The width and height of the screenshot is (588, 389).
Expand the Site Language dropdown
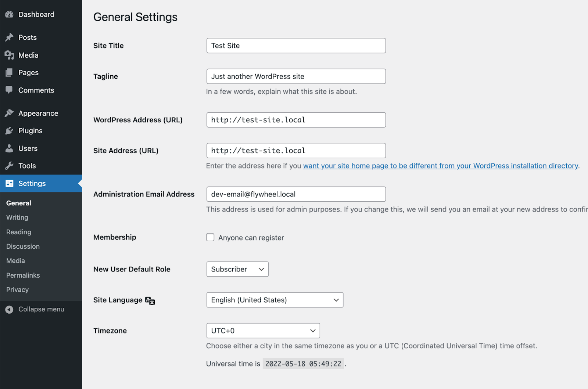275,300
